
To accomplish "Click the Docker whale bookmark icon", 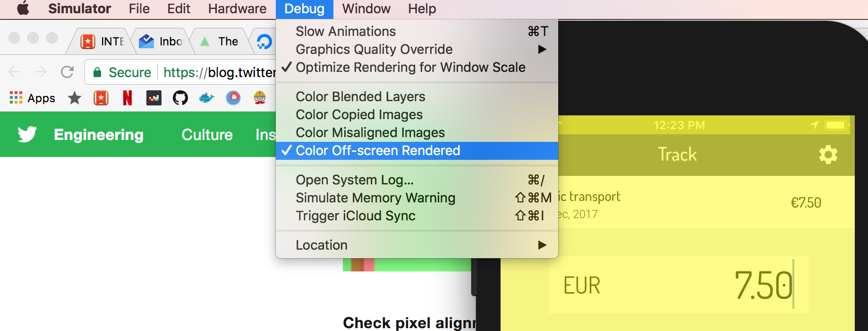I will click(206, 98).
